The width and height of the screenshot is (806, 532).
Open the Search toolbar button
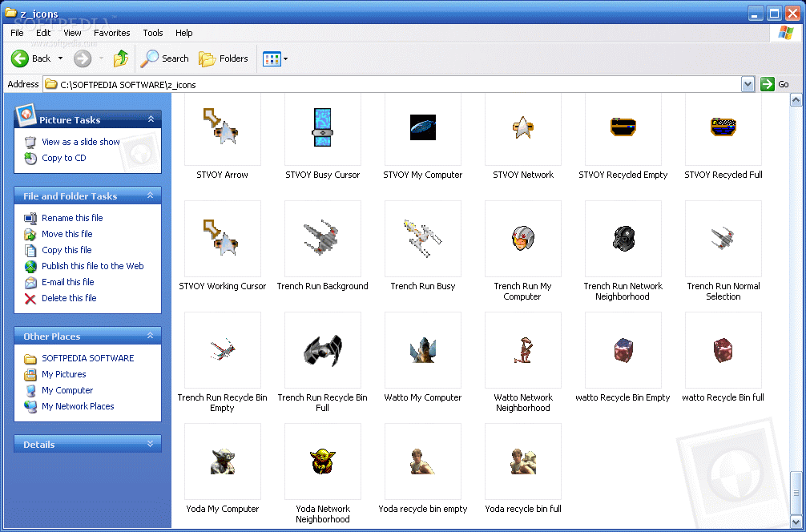pos(165,58)
